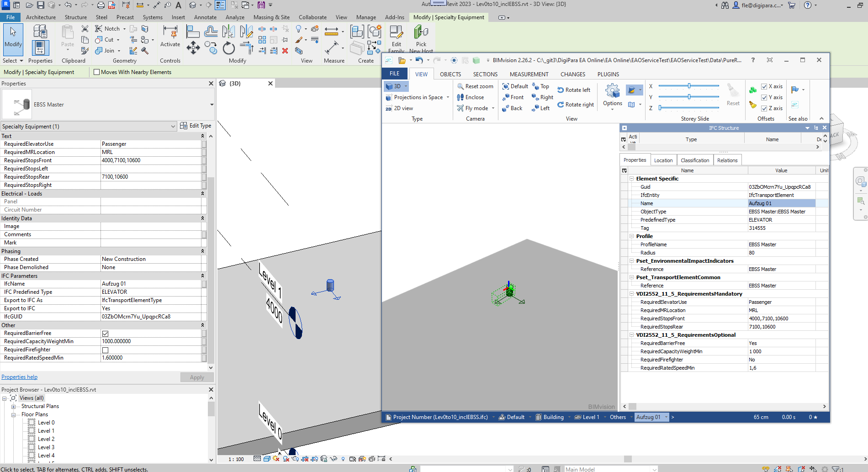The height and width of the screenshot is (472, 868).
Task: Open the Annotate ribbon tab
Action: pyautogui.click(x=205, y=17)
